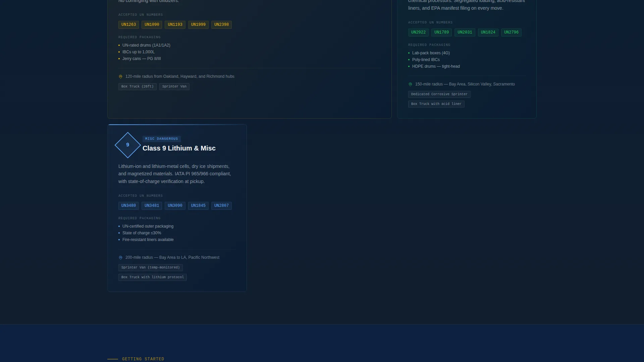Select the UN1263 tag

[128, 25]
